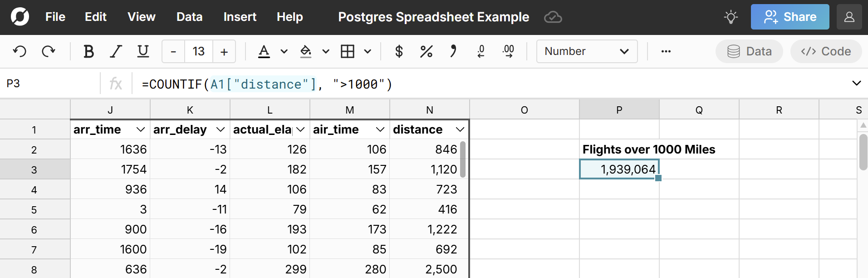Open the Data menu in menu bar

click(189, 17)
